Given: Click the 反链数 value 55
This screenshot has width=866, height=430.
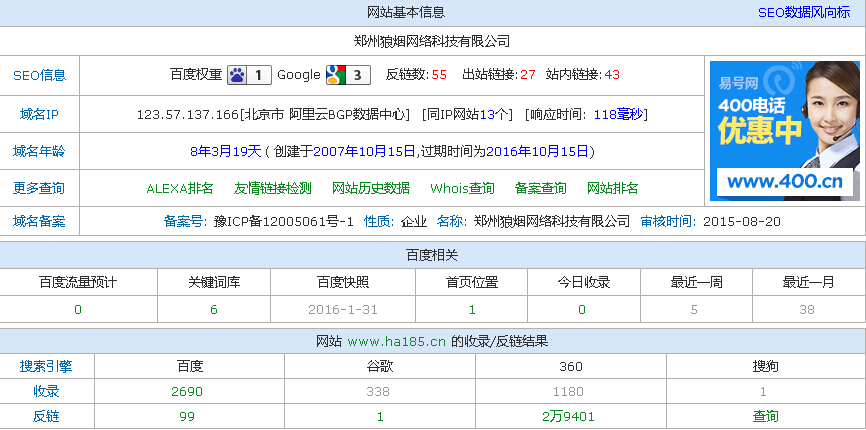Looking at the screenshot, I should 439,75.
